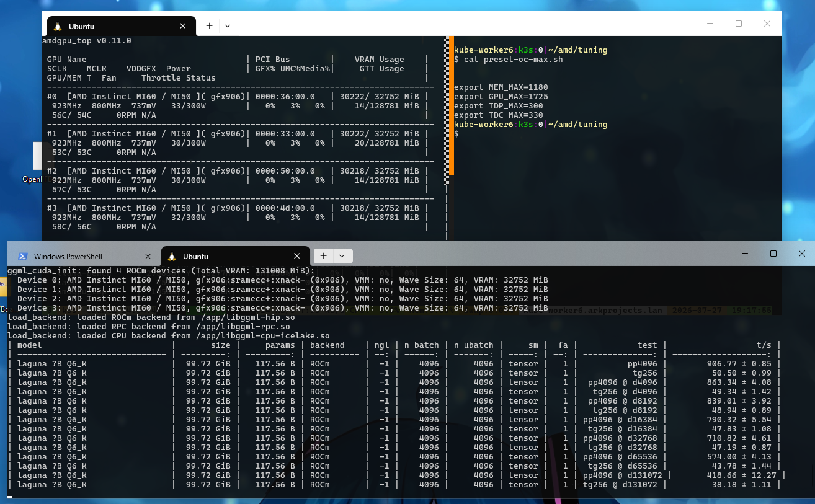Click 'export MEM_MAX=1180' line
Viewport: 815px width, 504px height.
(x=501, y=87)
